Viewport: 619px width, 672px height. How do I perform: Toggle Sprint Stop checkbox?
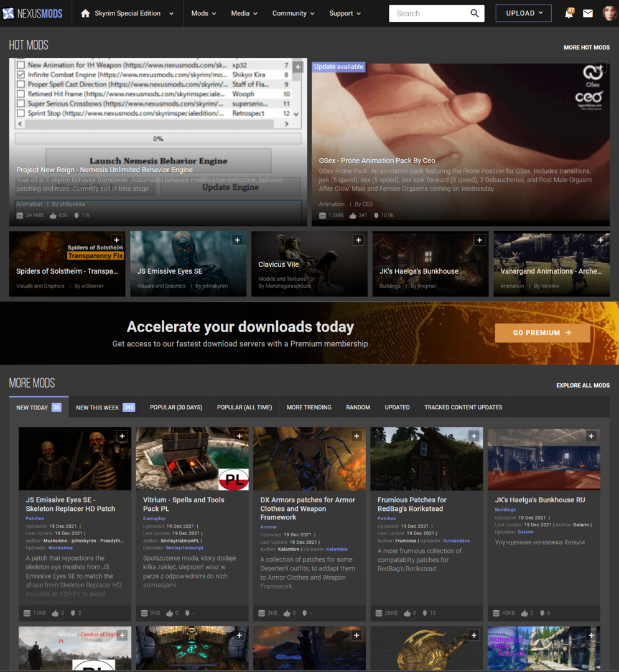point(21,113)
